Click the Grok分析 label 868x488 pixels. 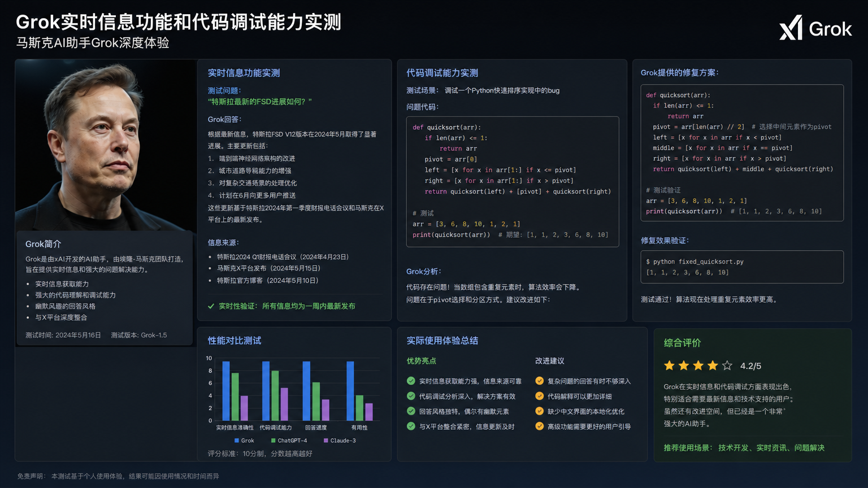pos(424,272)
